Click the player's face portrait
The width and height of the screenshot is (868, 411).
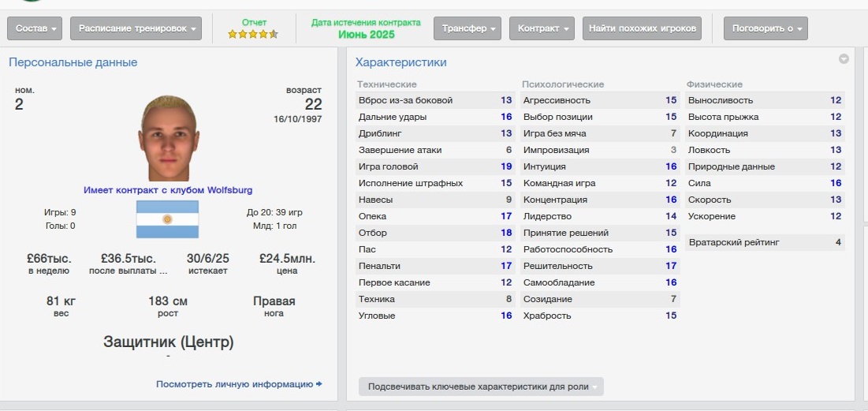tap(166, 139)
